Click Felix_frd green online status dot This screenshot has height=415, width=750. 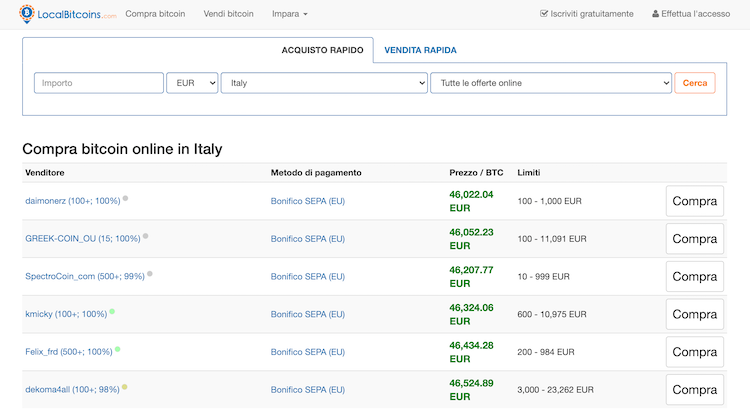pos(118,349)
